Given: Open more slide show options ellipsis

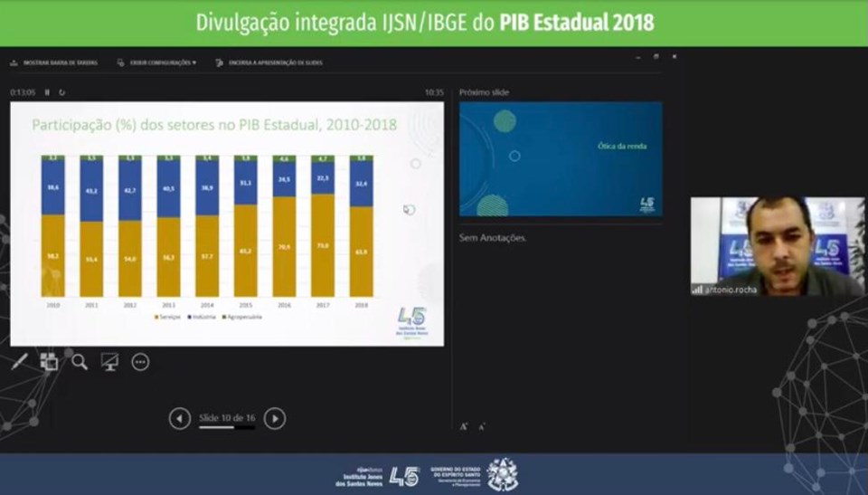Looking at the screenshot, I should point(140,362).
